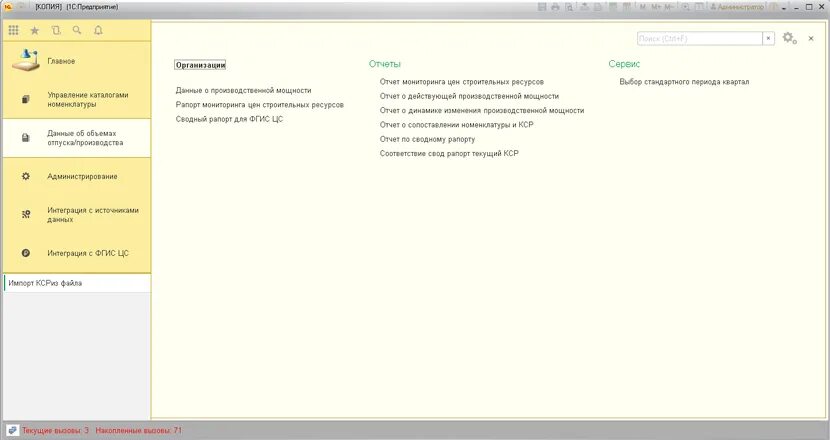Open the History scroll icon
Screen dimensions: 830x440
click(56, 31)
